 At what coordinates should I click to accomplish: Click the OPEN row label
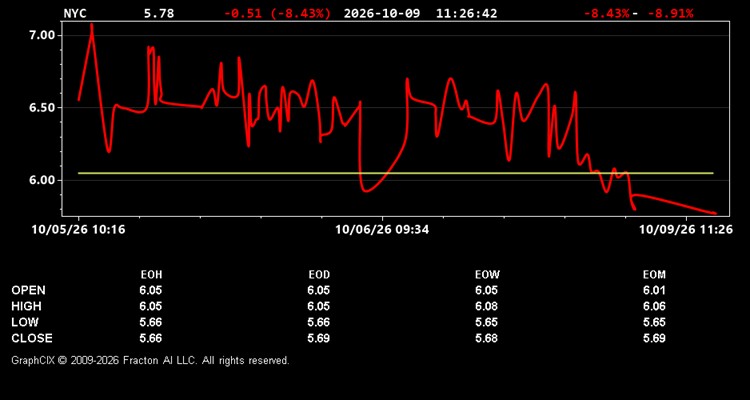click(x=28, y=290)
